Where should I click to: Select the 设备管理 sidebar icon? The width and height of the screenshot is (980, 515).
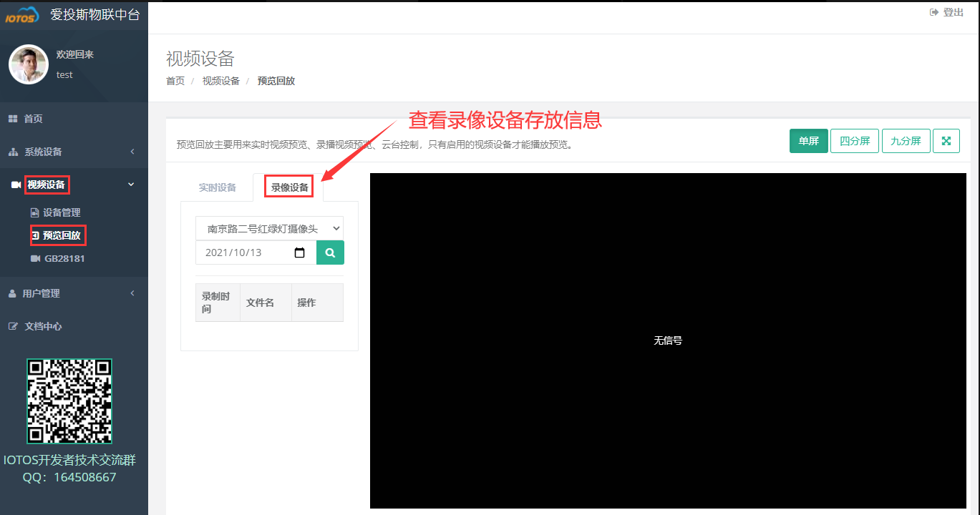34,212
